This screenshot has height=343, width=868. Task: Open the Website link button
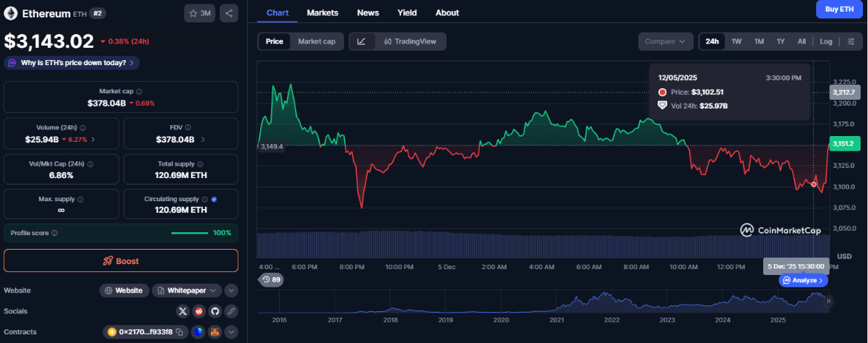pos(124,290)
